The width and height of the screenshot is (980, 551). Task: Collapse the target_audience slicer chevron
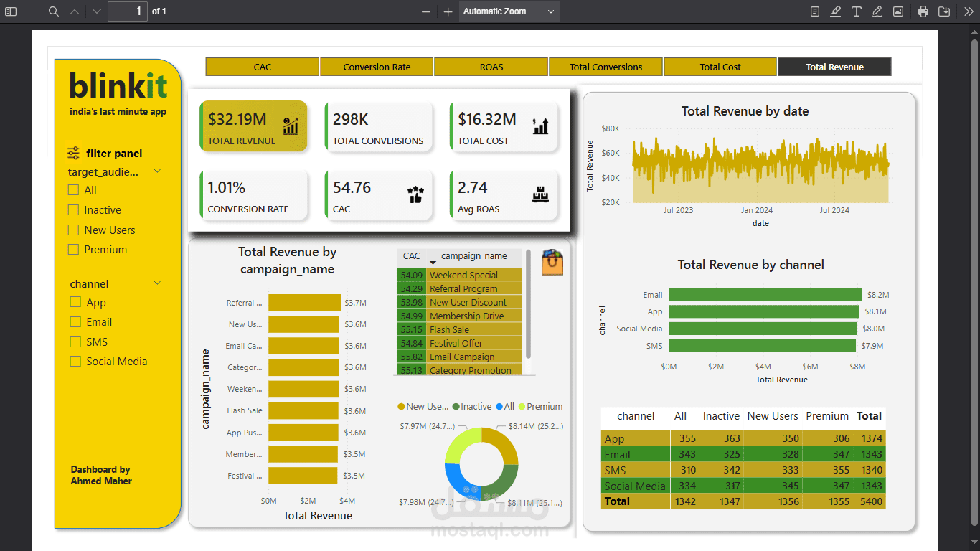(x=157, y=171)
